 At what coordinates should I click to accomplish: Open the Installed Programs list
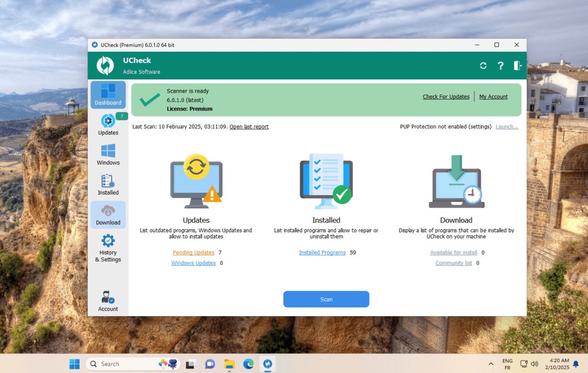click(322, 252)
